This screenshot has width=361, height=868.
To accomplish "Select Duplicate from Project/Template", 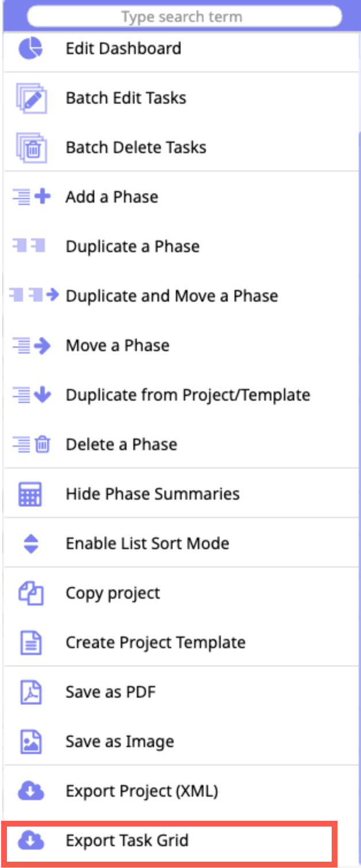I will click(188, 395).
